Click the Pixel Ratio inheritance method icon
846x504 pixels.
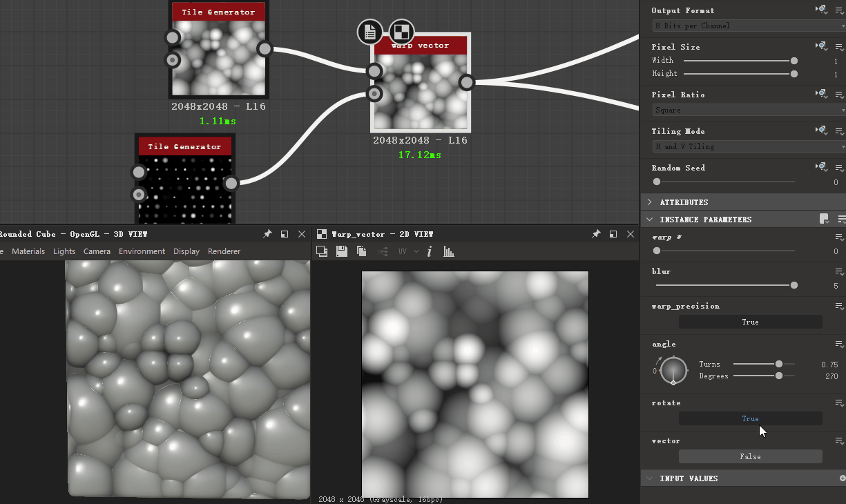(x=821, y=94)
